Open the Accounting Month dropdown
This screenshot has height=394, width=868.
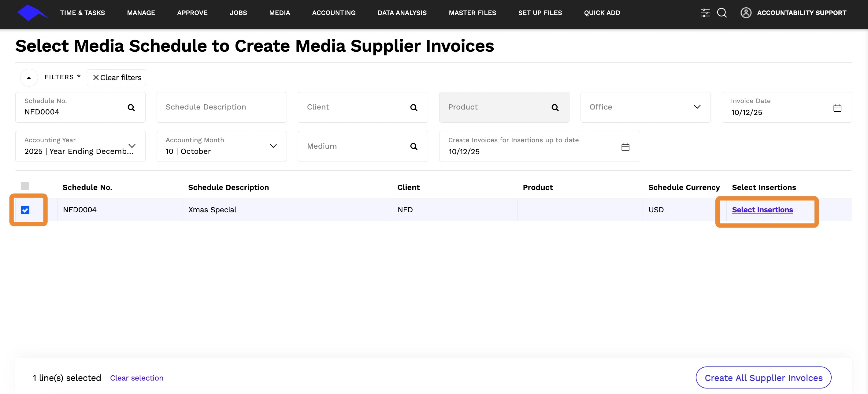(x=273, y=146)
